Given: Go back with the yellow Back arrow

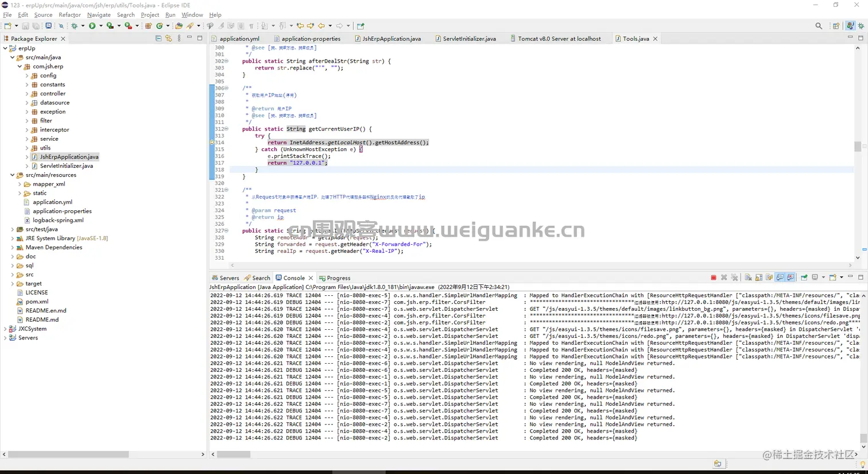Looking at the screenshot, I should (321, 26).
